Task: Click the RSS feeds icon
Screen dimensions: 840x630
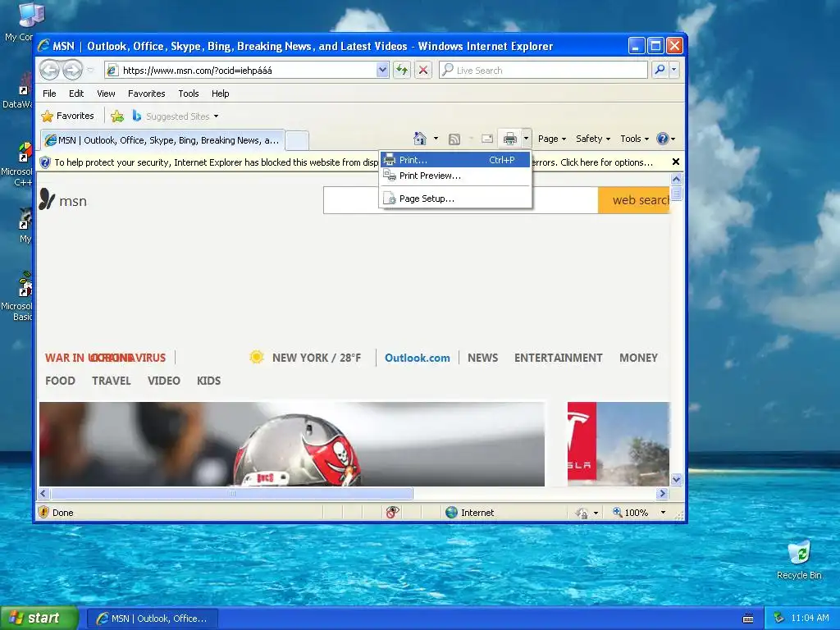Action: click(x=454, y=139)
